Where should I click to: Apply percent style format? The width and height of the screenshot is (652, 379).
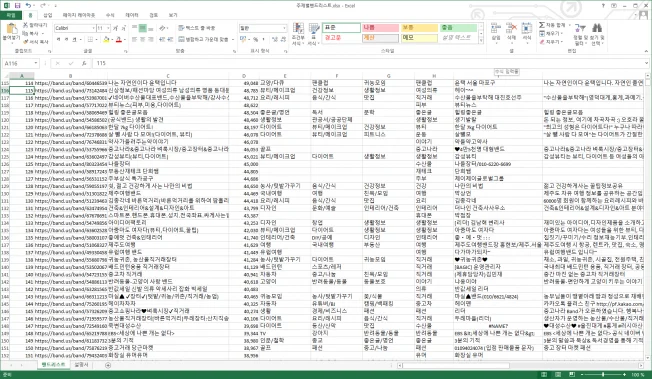pyautogui.click(x=256, y=40)
